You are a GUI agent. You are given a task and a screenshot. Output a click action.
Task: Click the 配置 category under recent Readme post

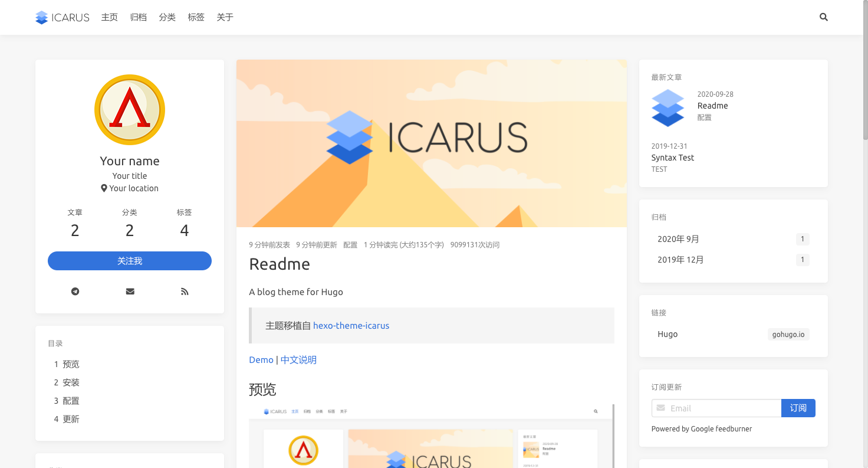coord(705,117)
